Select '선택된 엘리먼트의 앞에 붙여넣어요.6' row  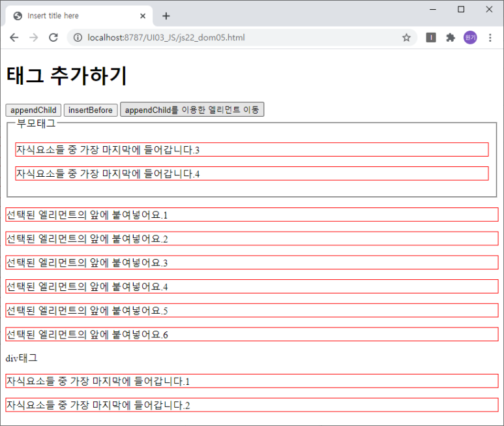tap(252, 335)
